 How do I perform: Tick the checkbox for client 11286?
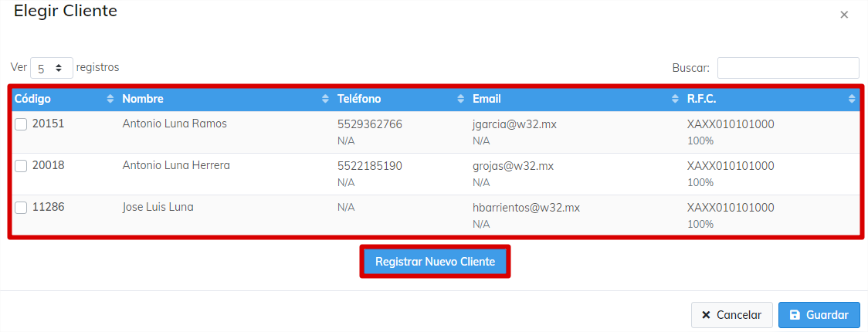tap(21, 208)
